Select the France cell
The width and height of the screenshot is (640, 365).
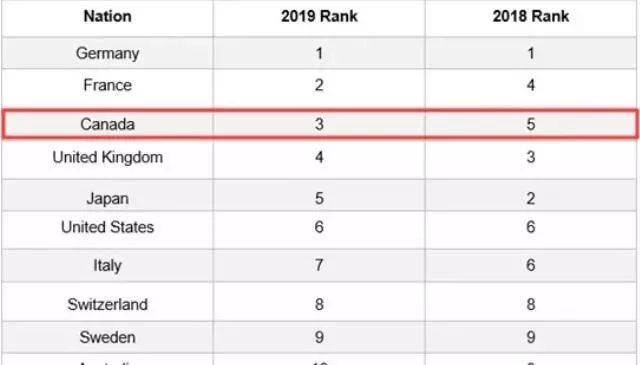pos(108,85)
